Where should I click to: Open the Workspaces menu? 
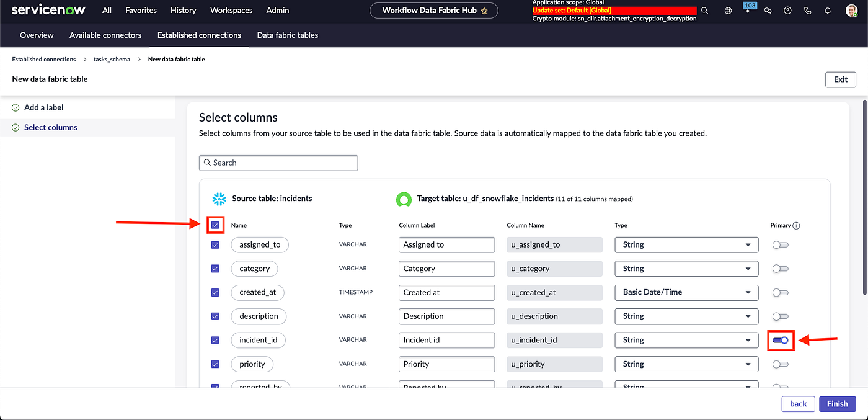coord(231,11)
